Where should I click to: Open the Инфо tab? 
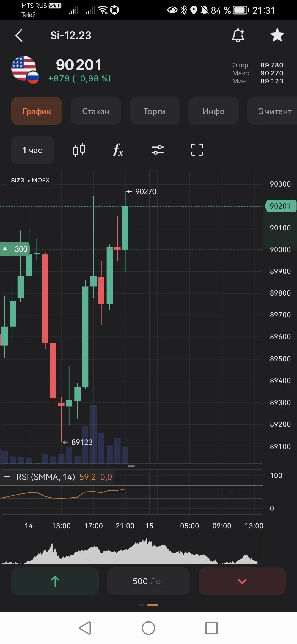(x=213, y=111)
